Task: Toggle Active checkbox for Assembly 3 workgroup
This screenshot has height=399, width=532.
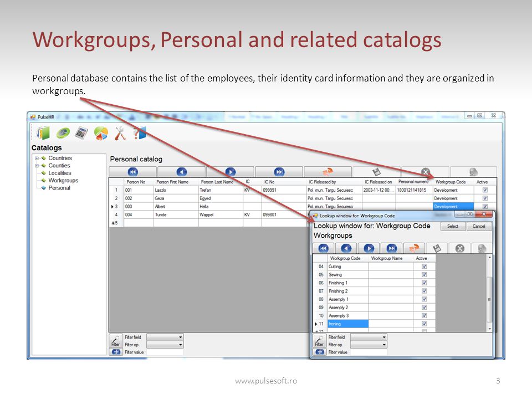Action: click(x=424, y=315)
